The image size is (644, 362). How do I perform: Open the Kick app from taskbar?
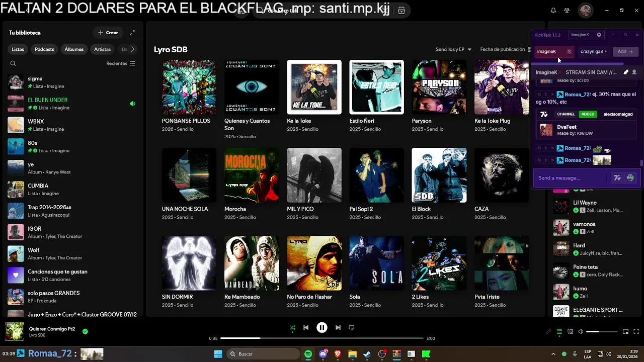point(426,354)
